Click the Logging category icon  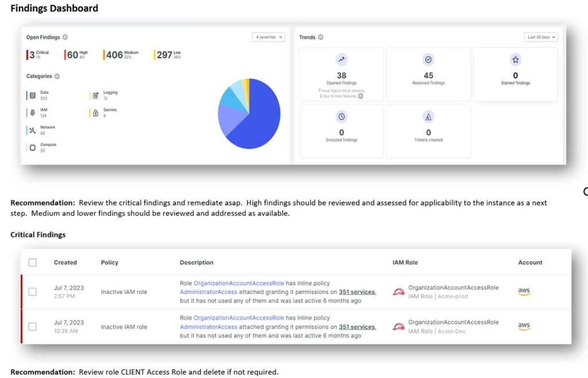pyautogui.click(x=96, y=95)
